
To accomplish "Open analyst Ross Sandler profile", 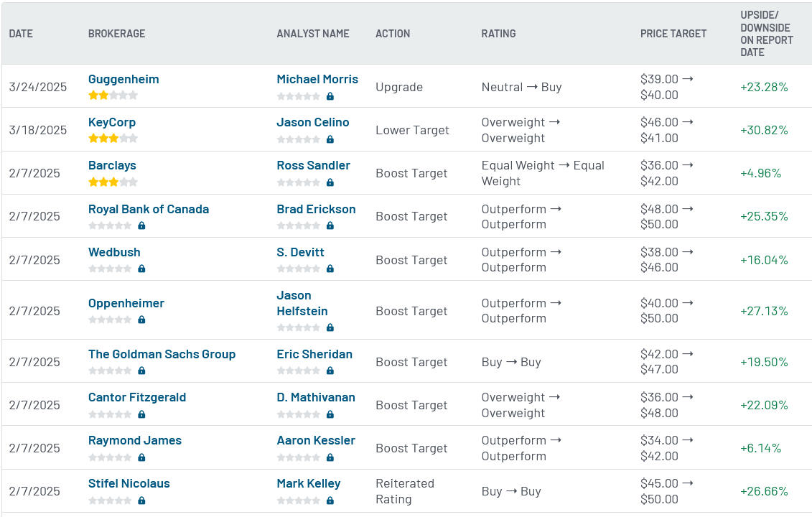I will (313, 165).
